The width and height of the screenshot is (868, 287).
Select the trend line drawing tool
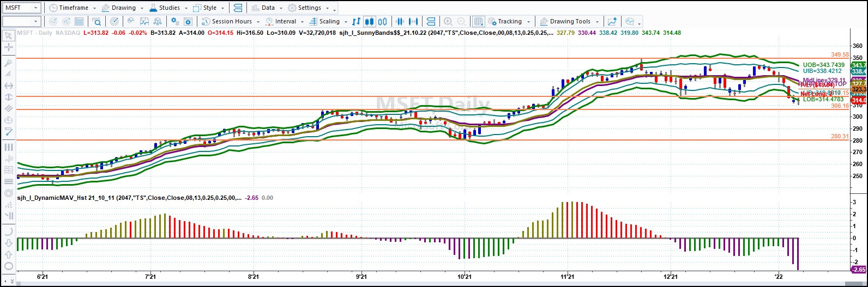pos(9,63)
